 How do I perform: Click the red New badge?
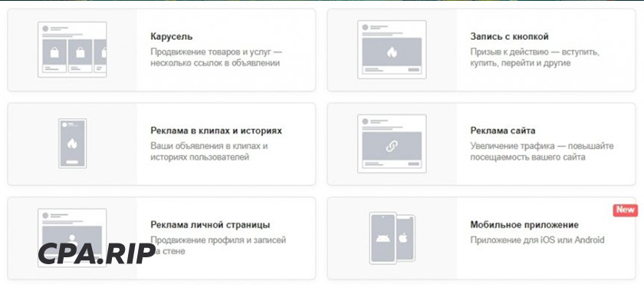point(625,210)
